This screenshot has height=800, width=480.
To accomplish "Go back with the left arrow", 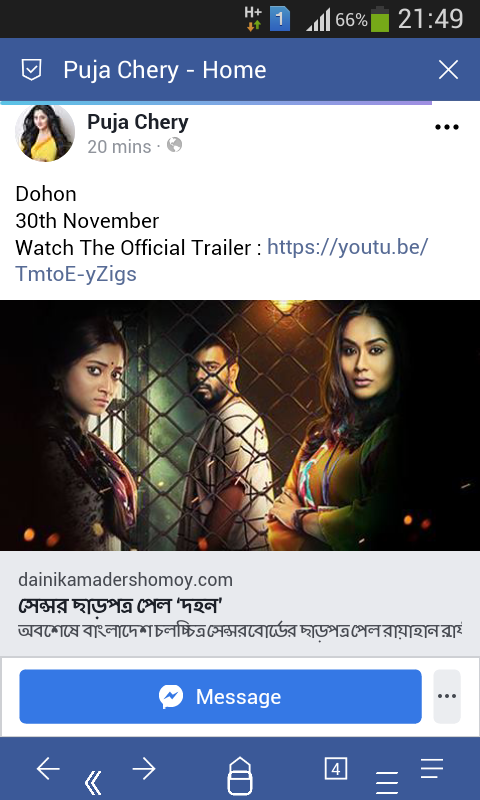I will tap(48, 768).
